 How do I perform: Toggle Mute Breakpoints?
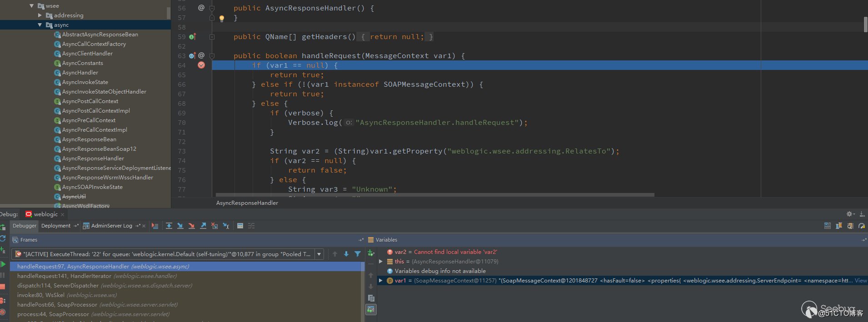coord(2,312)
